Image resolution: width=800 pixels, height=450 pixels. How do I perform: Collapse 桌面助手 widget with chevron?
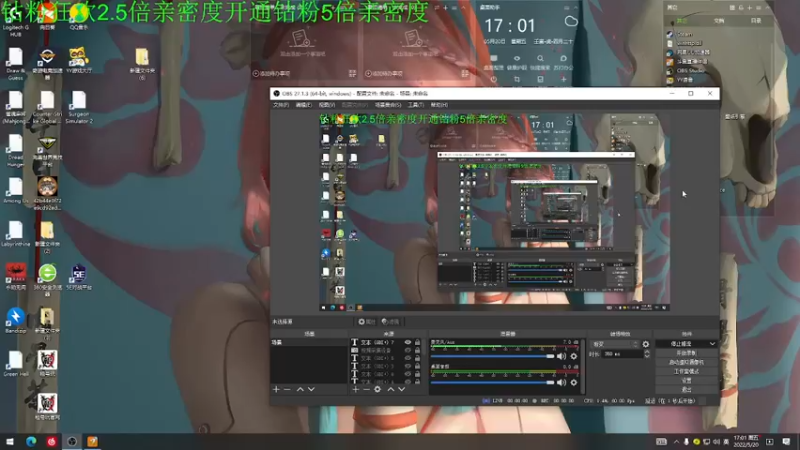pos(576,8)
